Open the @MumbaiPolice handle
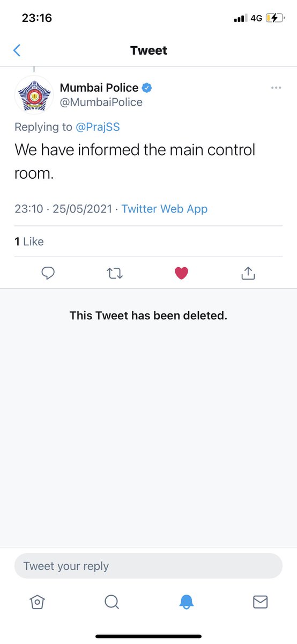Viewport: 297px width, 644px height. coord(101,102)
